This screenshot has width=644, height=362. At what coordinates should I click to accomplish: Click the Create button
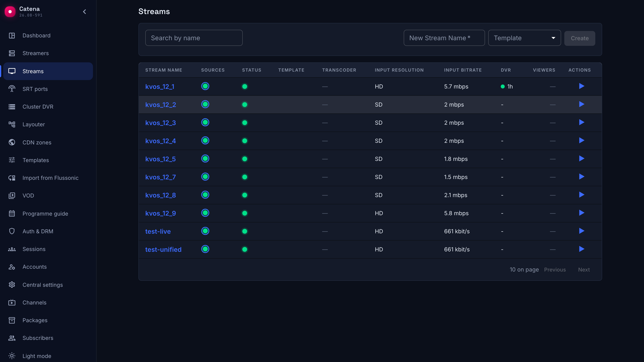580,38
